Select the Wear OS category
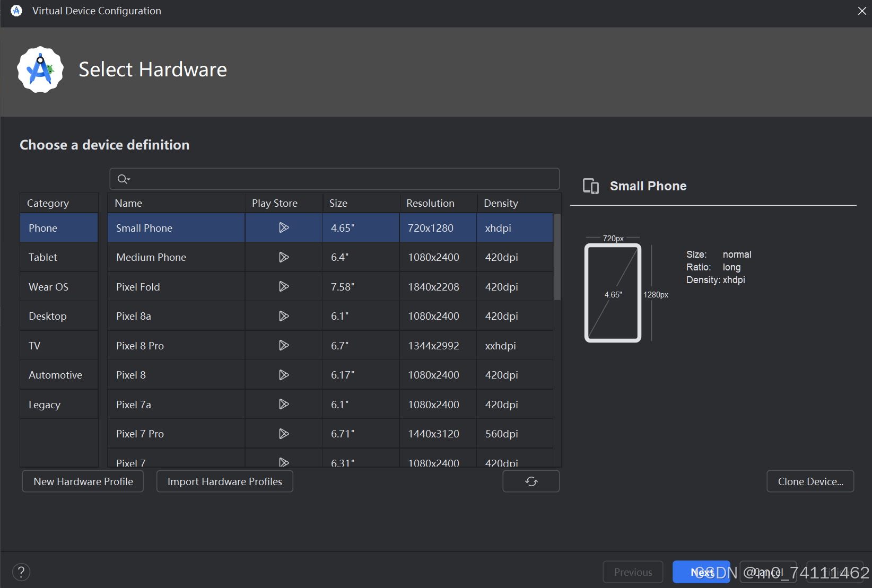 point(59,287)
